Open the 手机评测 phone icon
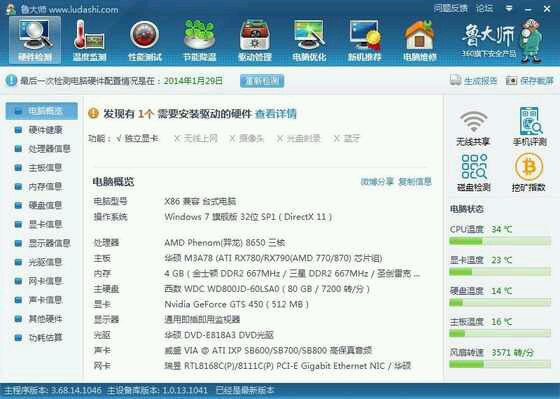Image resolution: width=560 pixels, height=399 pixels. coord(530,126)
